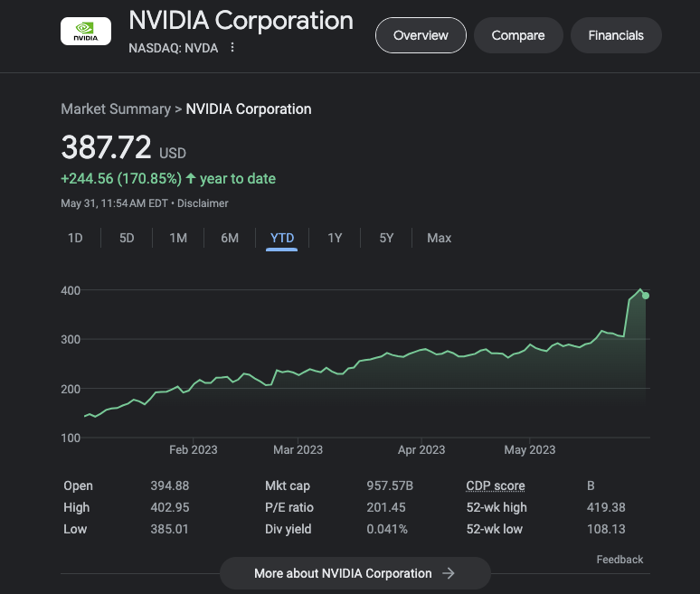This screenshot has height=594, width=700.
Task: Select the 5D time range
Action: 128,238
